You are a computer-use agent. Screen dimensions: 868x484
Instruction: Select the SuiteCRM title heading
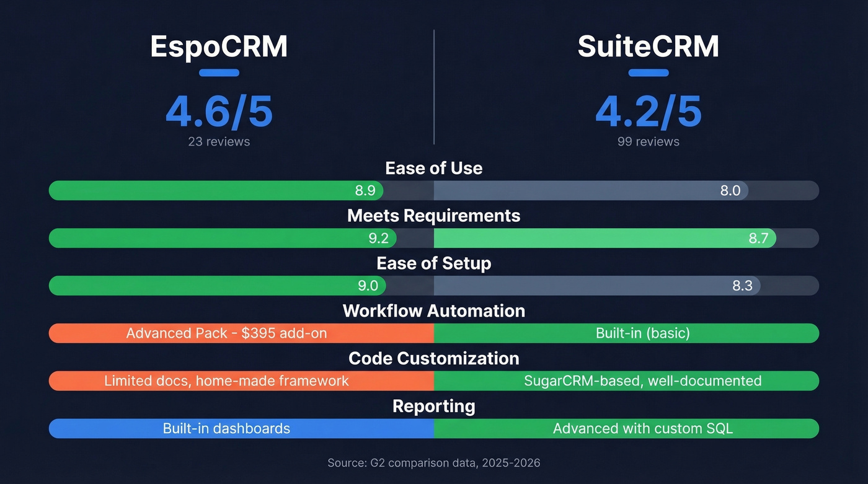[649, 46]
